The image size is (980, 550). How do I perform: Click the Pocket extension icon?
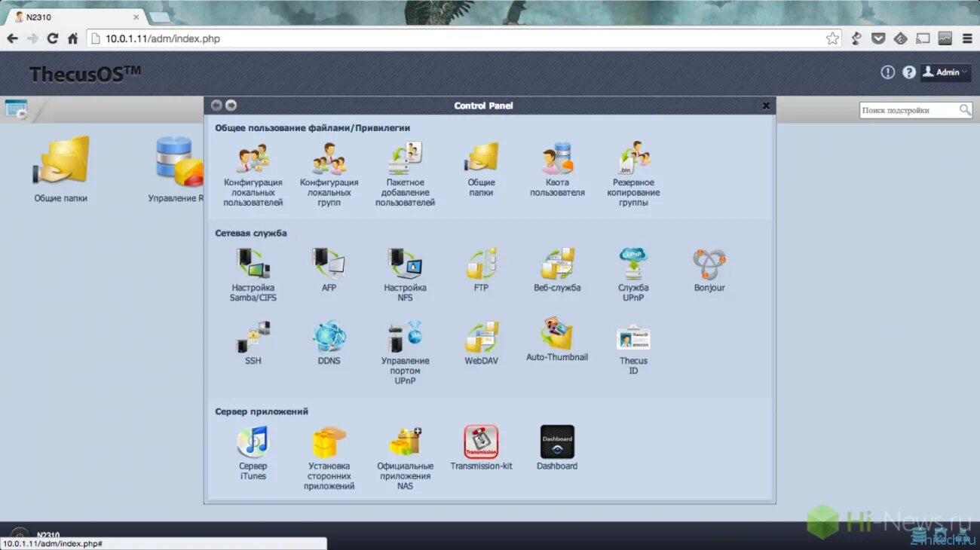point(878,38)
